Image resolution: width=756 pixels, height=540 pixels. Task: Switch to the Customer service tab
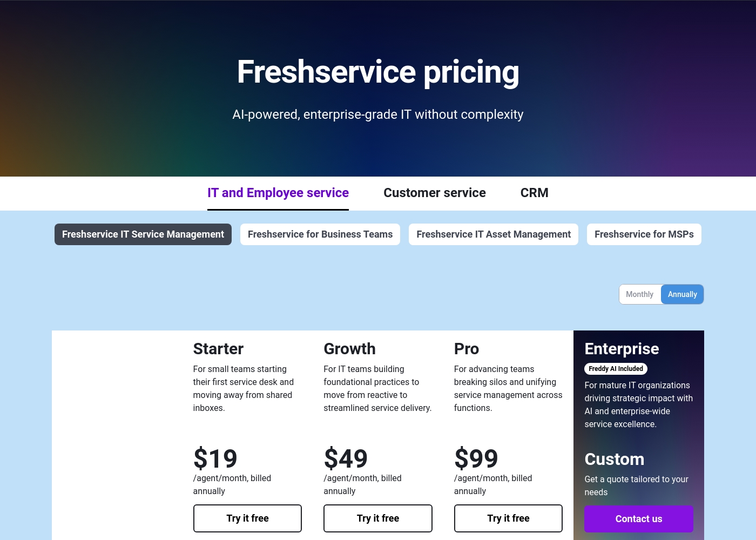pos(435,193)
